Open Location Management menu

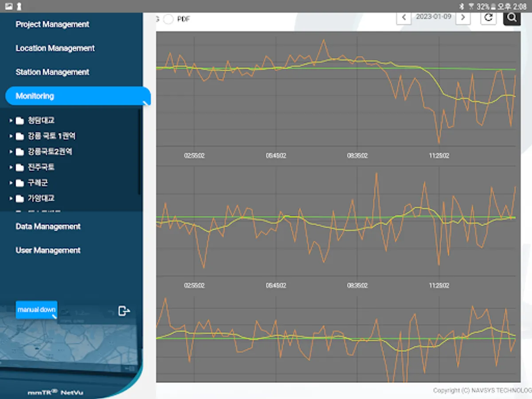pos(55,48)
